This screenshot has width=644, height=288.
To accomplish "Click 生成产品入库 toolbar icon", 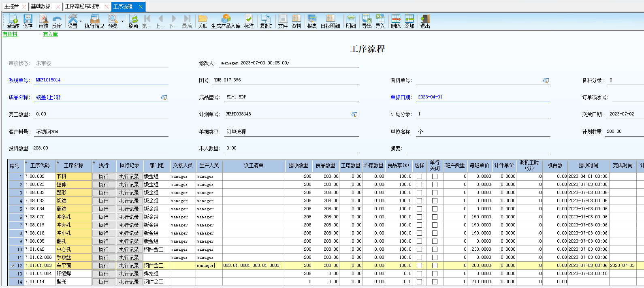I will [x=226, y=21].
